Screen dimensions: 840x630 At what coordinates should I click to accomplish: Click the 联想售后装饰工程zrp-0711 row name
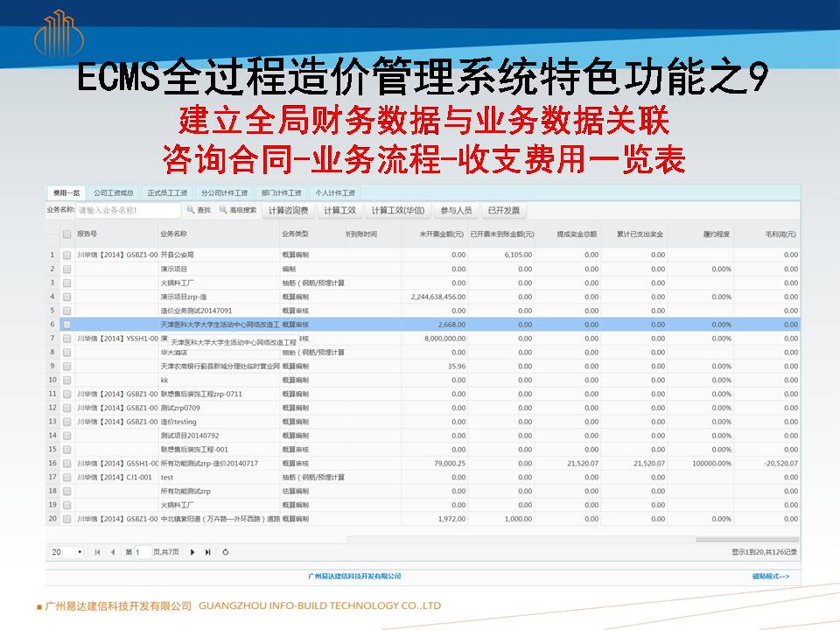tap(201, 395)
